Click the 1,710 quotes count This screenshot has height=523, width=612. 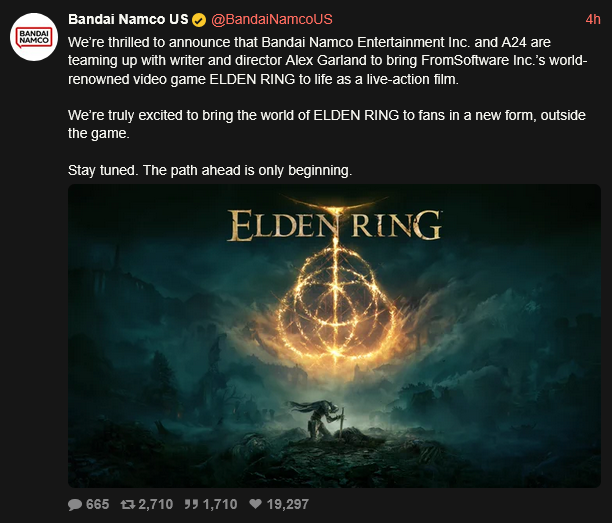point(220,504)
